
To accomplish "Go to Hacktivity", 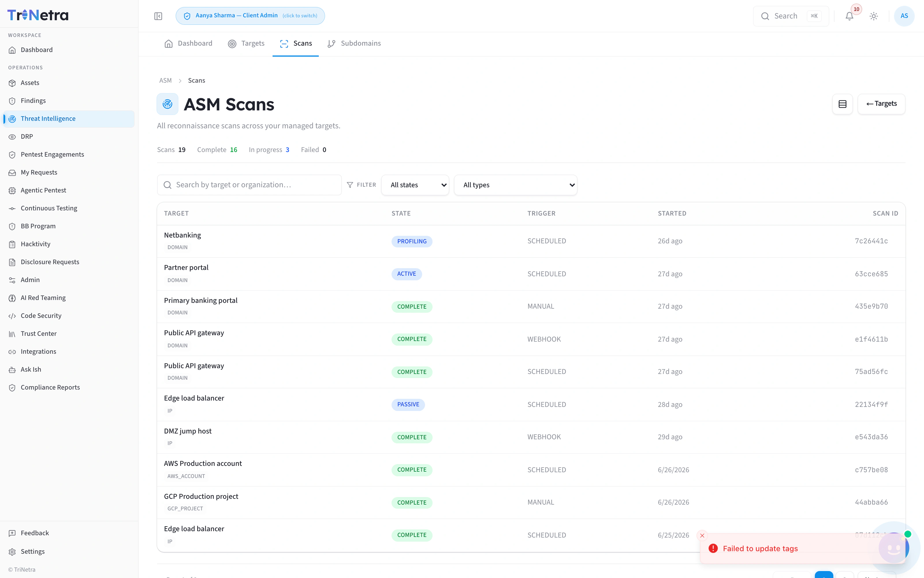I will 69,244.
